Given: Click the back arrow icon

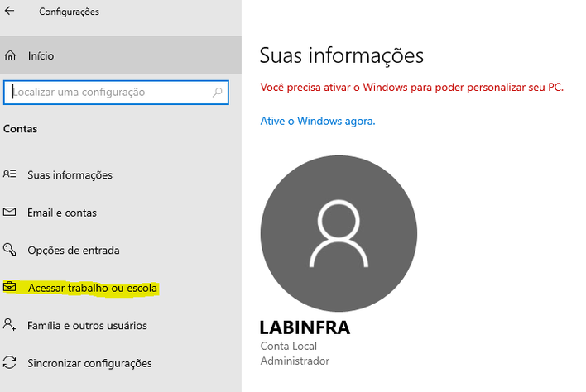Looking at the screenshot, I should pos(9,11).
